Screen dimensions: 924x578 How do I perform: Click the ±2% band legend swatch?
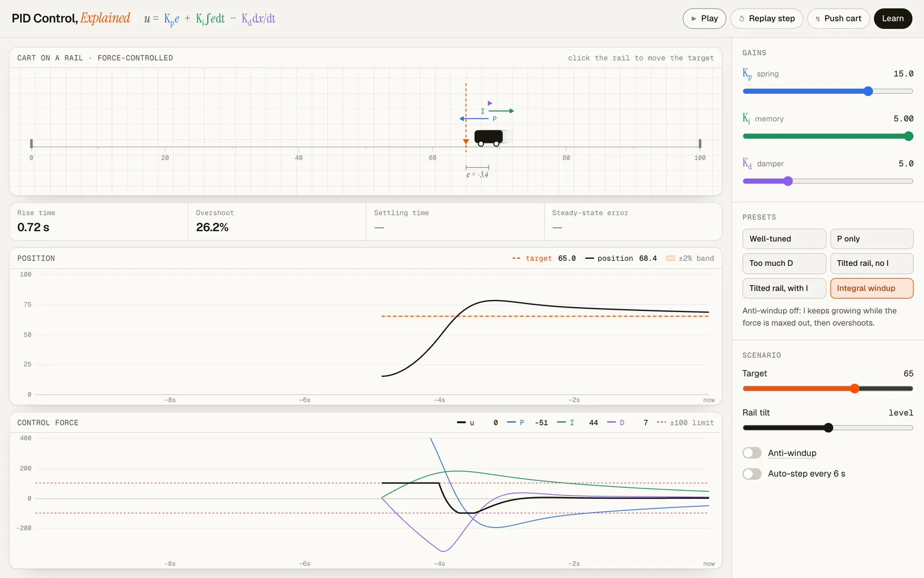[x=670, y=258]
